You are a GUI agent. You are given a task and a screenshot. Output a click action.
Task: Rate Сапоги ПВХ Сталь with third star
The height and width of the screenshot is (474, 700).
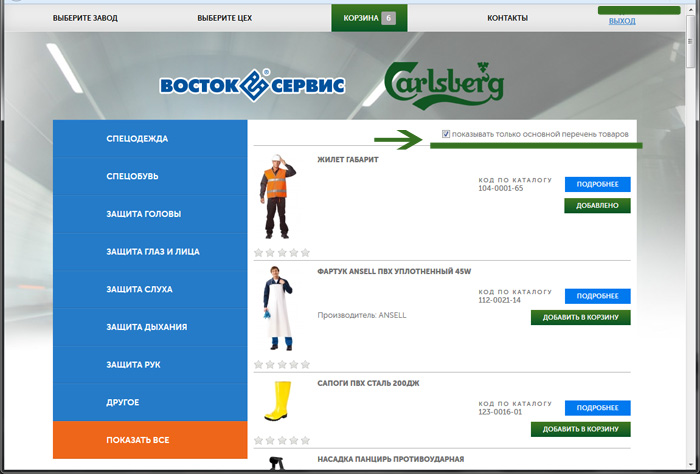pos(282,441)
